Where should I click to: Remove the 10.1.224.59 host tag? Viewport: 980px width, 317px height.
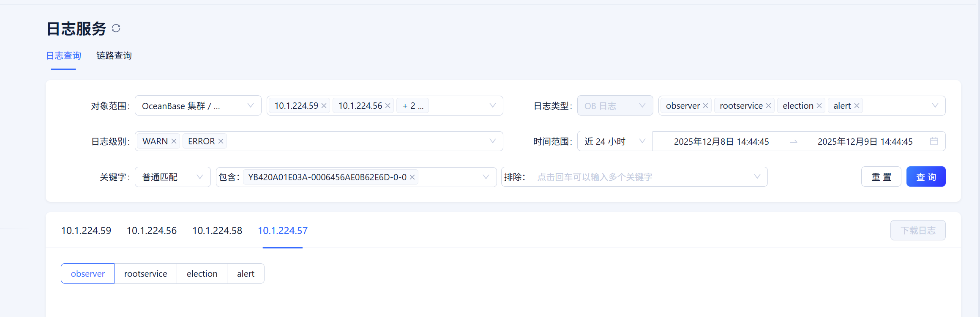(324, 106)
